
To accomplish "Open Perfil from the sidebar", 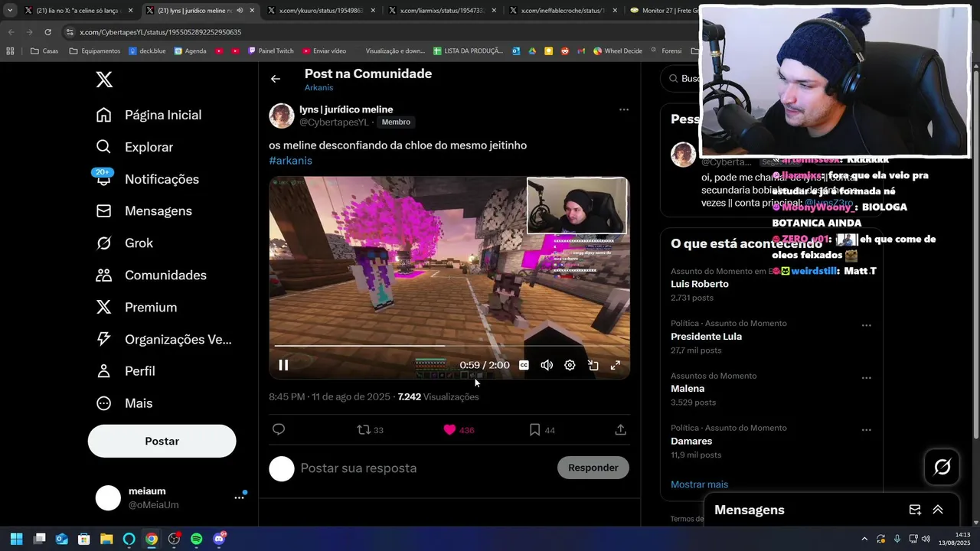I will coord(126,371).
